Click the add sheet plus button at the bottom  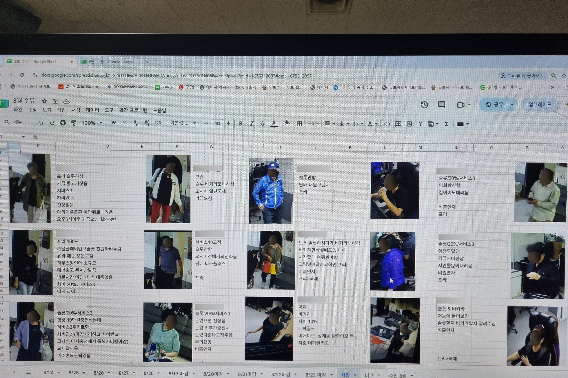[x=15, y=373]
